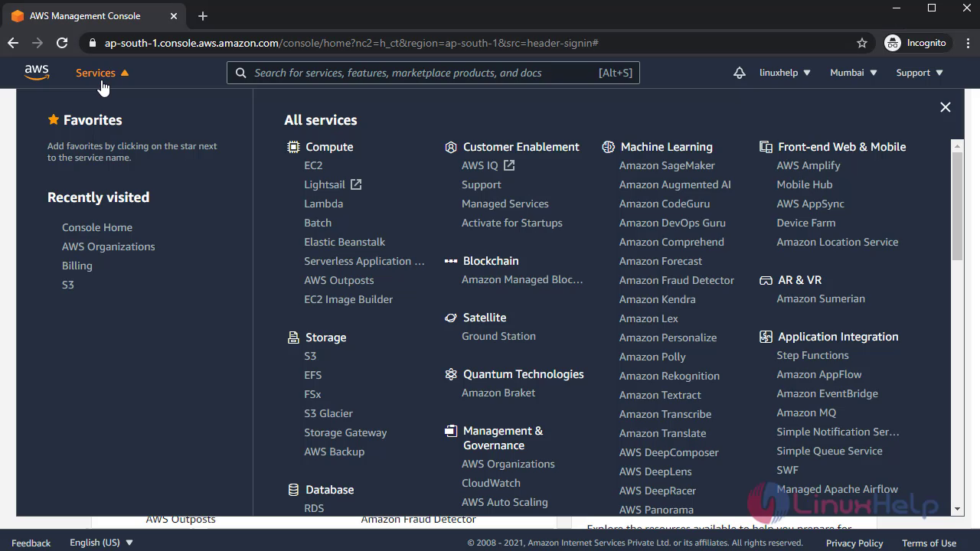Open EC2 Image Builder
980x551 pixels.
click(348, 299)
